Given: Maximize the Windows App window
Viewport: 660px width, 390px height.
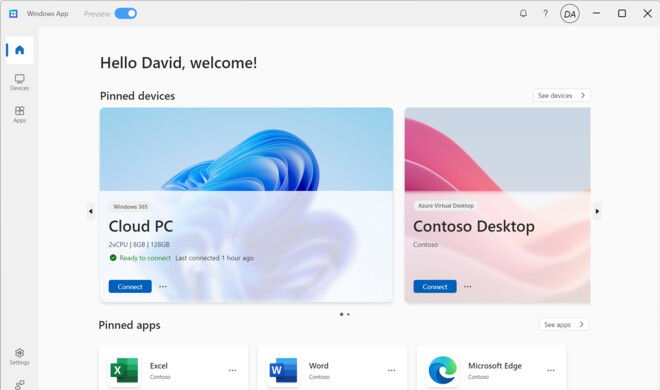Looking at the screenshot, I should [x=622, y=13].
